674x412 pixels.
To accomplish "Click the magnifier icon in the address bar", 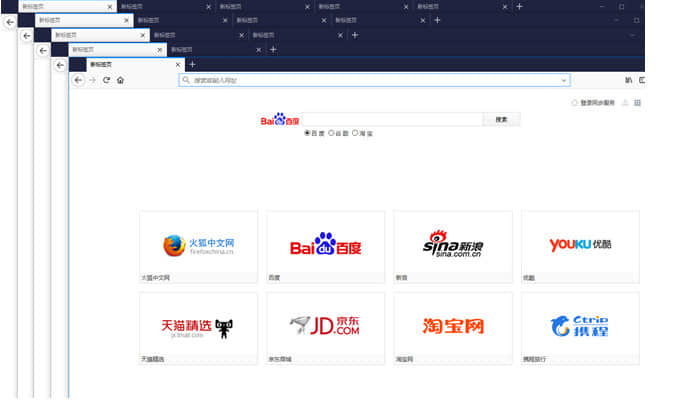I will 186,80.
